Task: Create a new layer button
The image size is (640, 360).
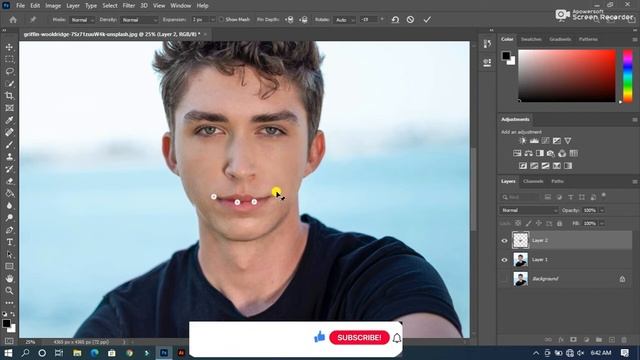Action: (611, 340)
